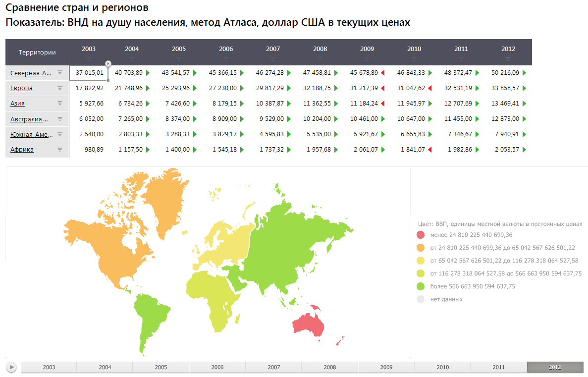
Task: Open filter icon for Европа row
Action: [x=59, y=88]
